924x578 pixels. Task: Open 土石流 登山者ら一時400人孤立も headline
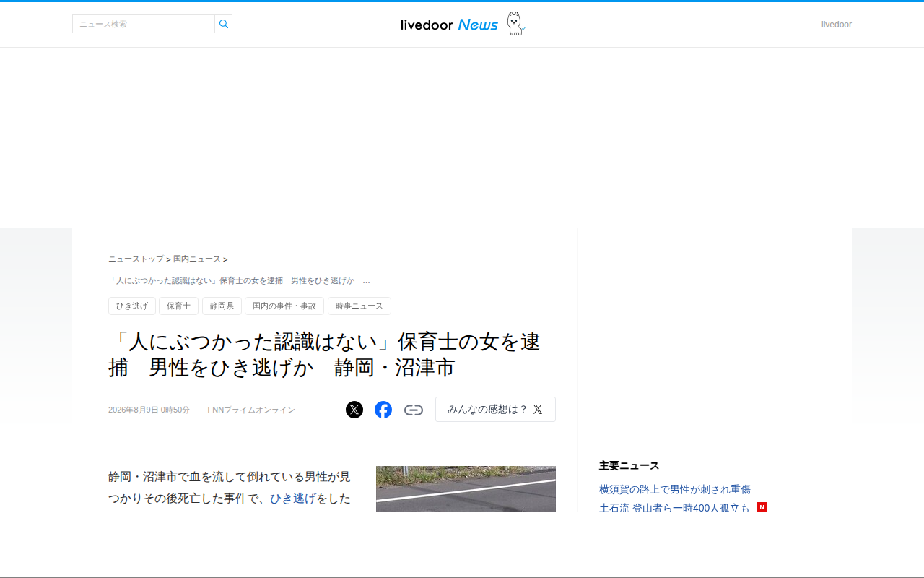click(x=674, y=507)
